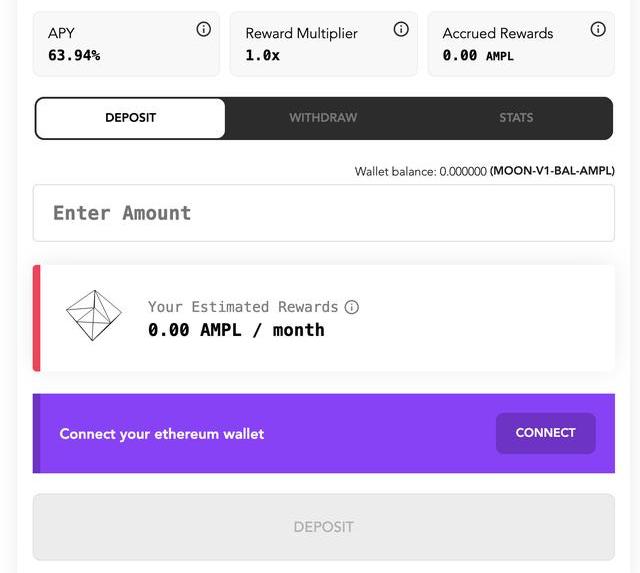Click the 0.00 AMPL / month estimate
Screen dimensions: 640x573
pos(236,330)
